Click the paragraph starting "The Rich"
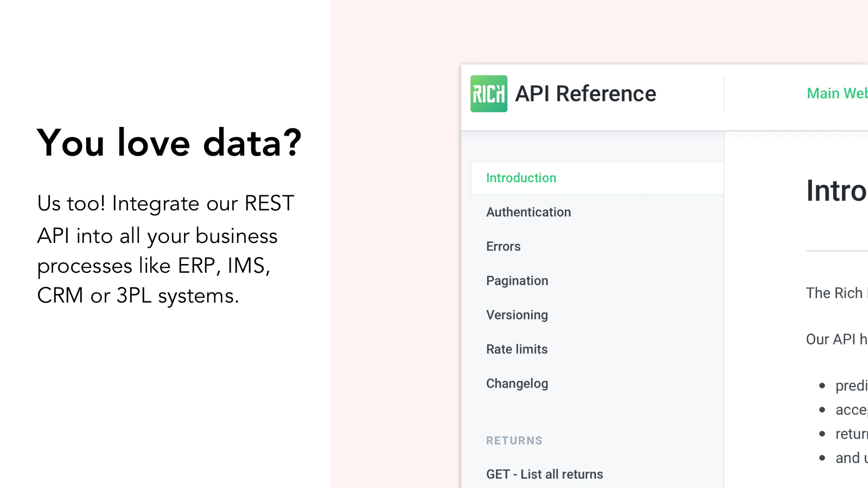868x488 pixels. [x=835, y=293]
